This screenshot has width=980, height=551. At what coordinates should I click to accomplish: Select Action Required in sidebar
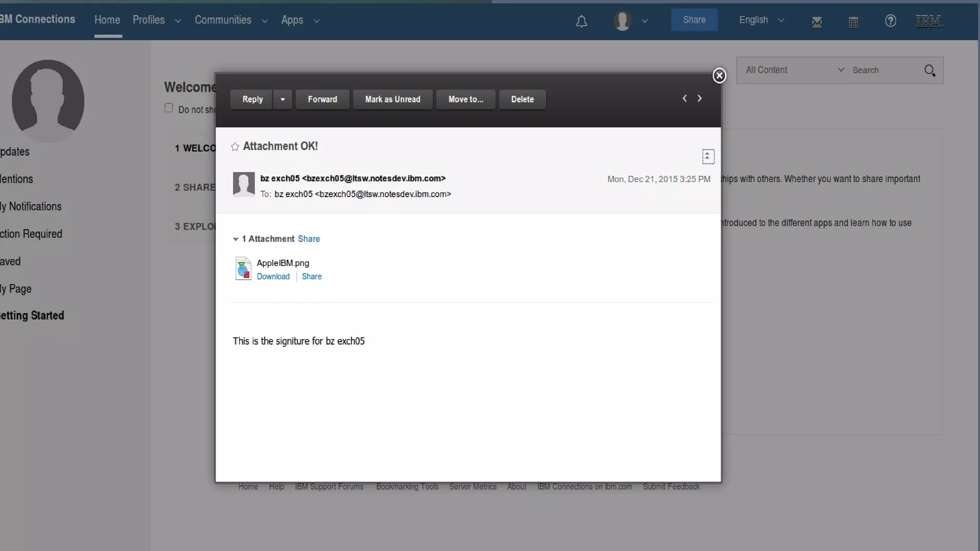31,234
